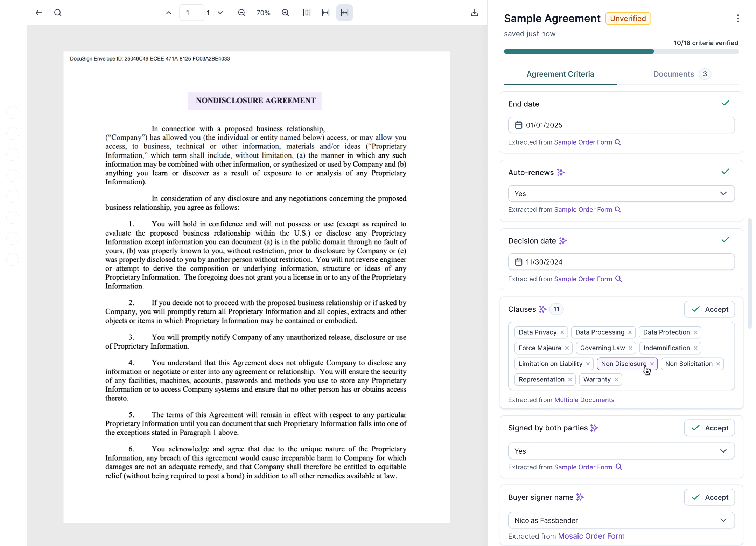Open document search with the magnifying glass icon

58,13
